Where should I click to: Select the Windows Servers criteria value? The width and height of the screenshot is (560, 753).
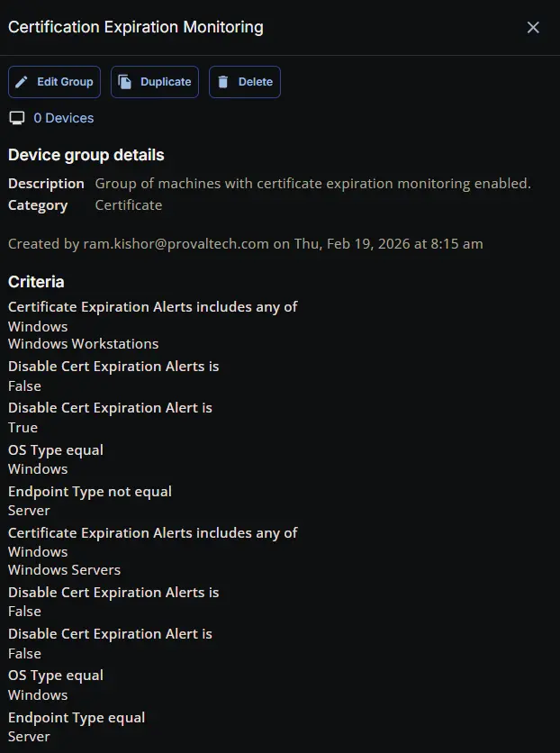pos(64,569)
